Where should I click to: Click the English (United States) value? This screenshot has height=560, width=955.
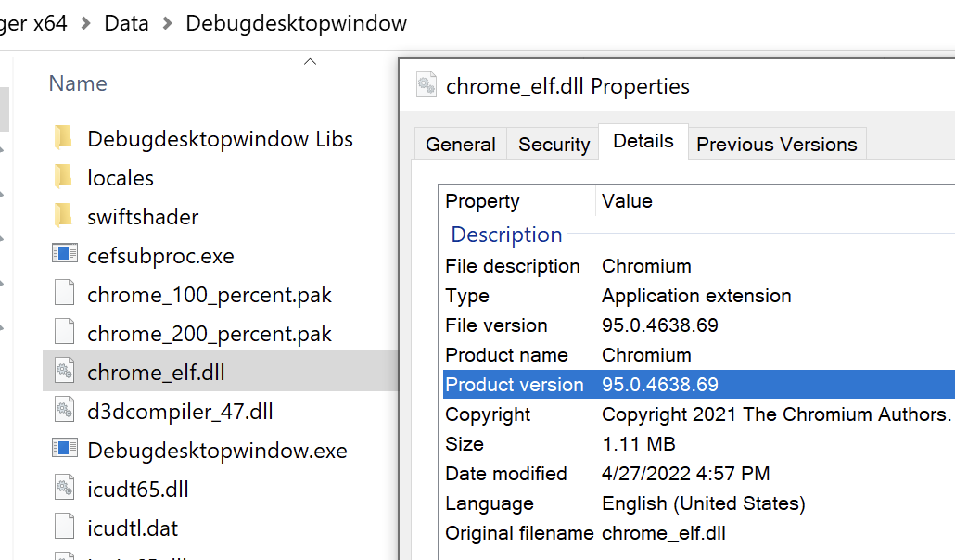[x=704, y=503]
